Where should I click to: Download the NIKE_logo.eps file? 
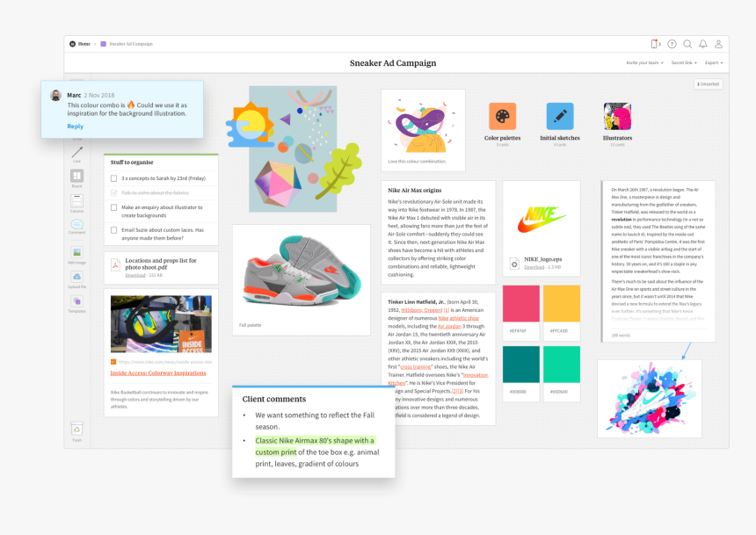pyautogui.click(x=534, y=267)
